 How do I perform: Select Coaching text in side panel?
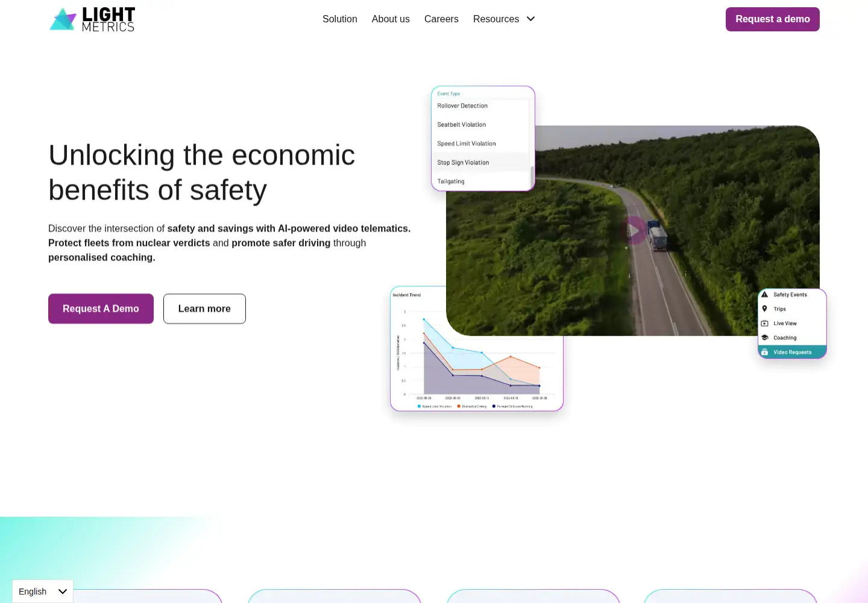(x=785, y=338)
